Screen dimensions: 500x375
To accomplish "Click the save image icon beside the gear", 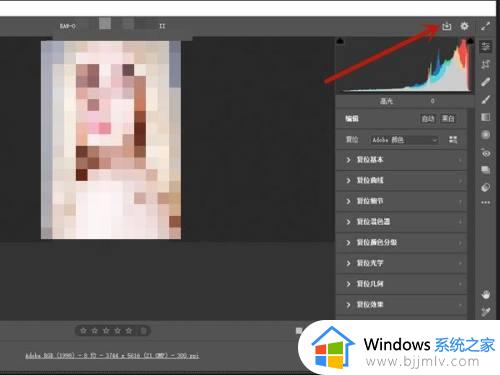I will coord(447,26).
